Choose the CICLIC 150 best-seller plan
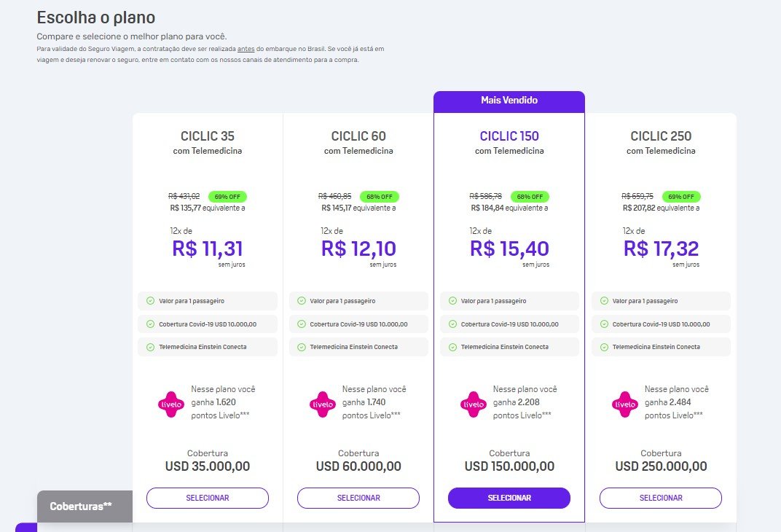 [509, 498]
